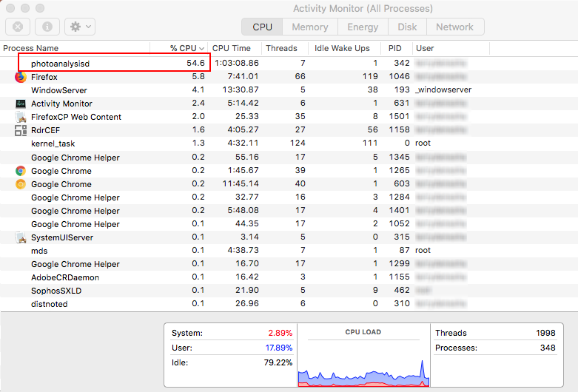
Task: Click the Chrome Canary icon, PID 603
Action: point(21,184)
